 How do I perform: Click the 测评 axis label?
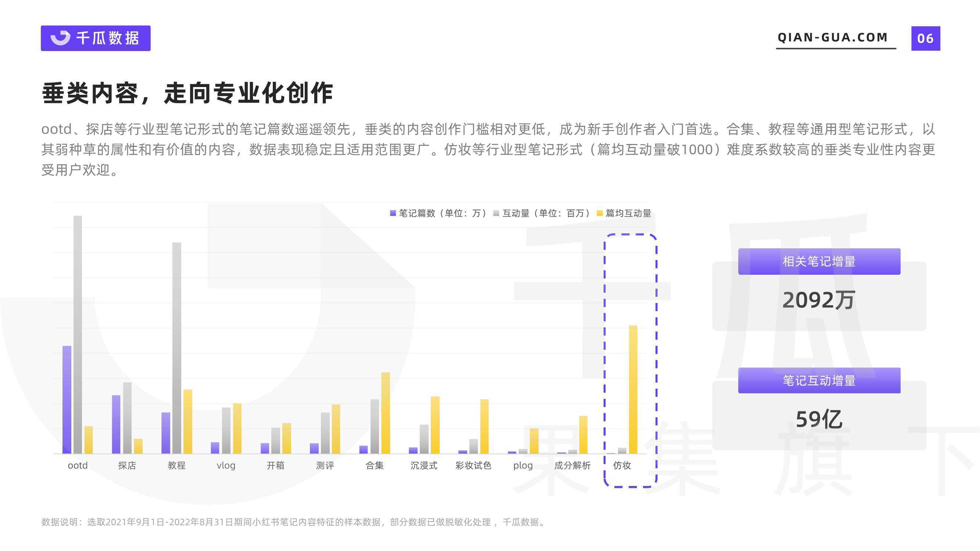tap(325, 465)
